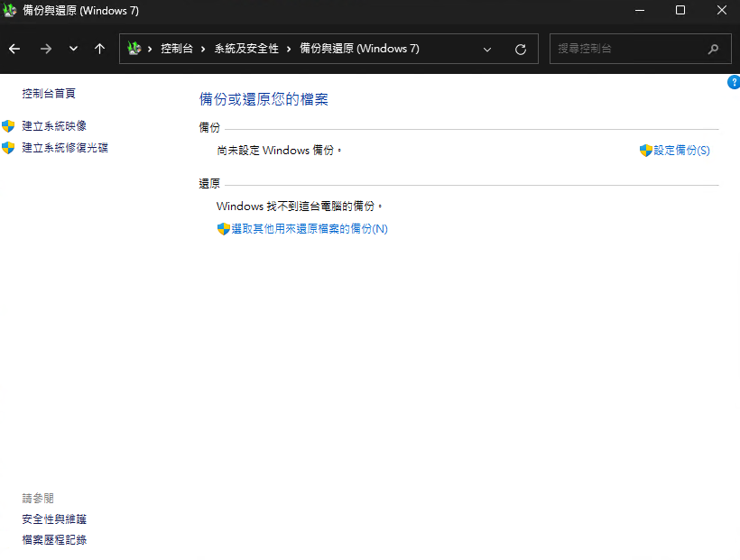This screenshot has width=740, height=560.
Task: Open 檔案歷程記錄 link
Action: click(x=54, y=540)
